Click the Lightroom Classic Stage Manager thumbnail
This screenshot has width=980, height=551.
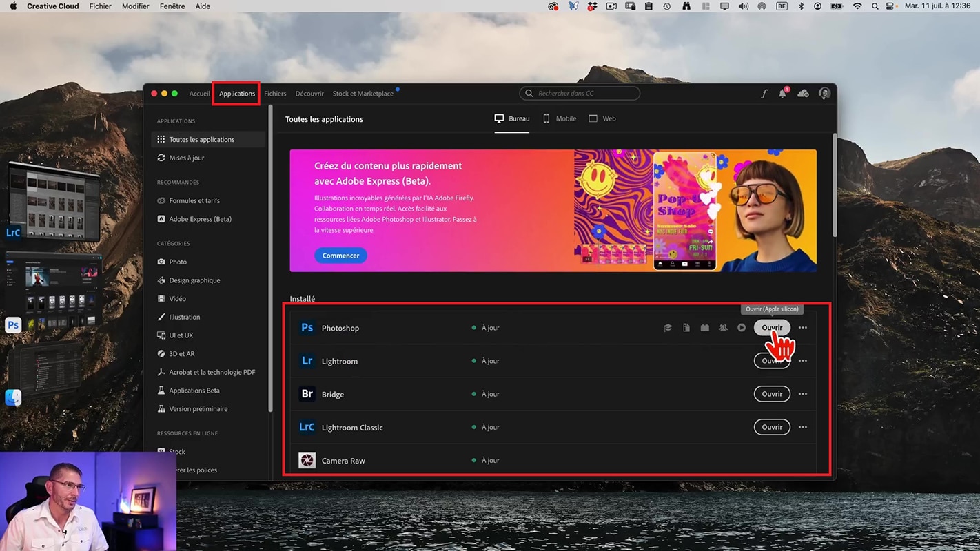point(54,201)
